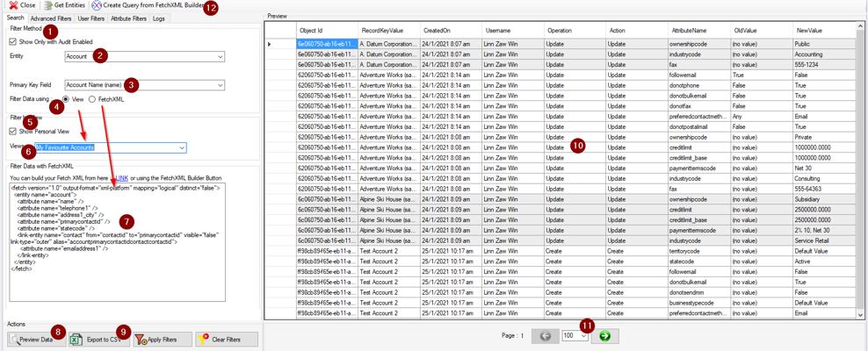The height and width of the screenshot is (351, 868).
Task: Go to next page with green arrow
Action: click(604, 336)
